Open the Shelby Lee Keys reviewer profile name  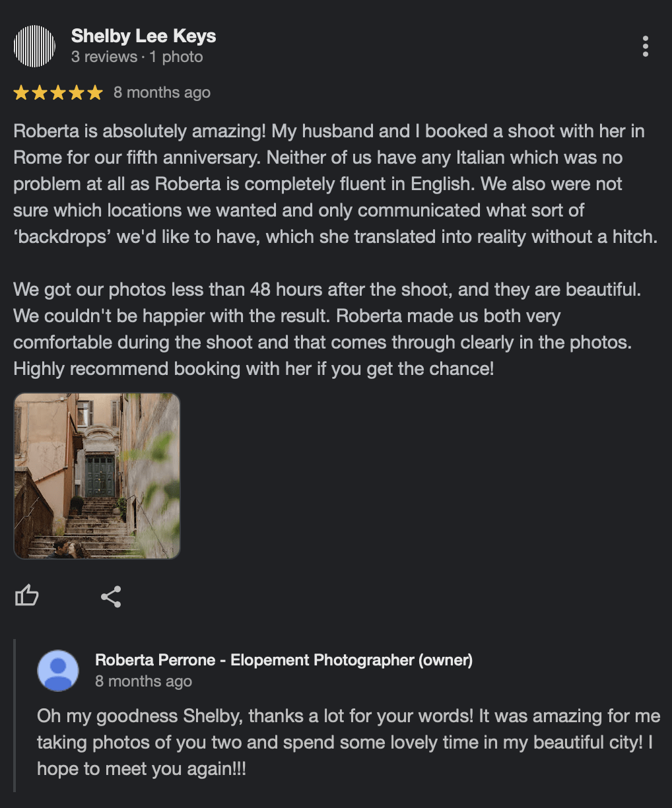point(143,36)
